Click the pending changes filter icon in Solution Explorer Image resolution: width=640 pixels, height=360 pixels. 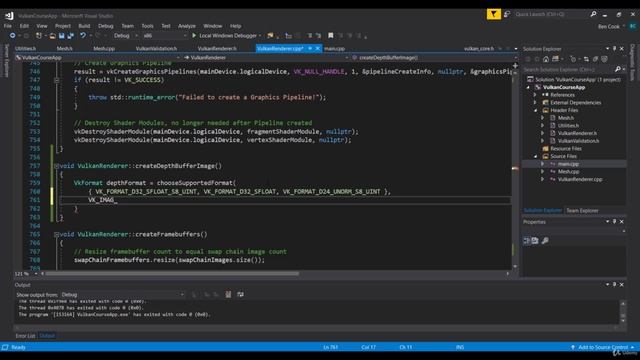573,59
